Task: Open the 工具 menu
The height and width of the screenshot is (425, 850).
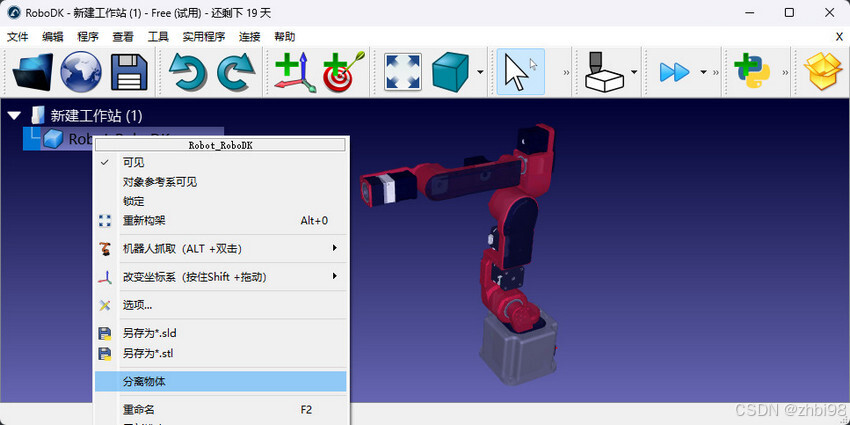Action: pyautogui.click(x=158, y=37)
